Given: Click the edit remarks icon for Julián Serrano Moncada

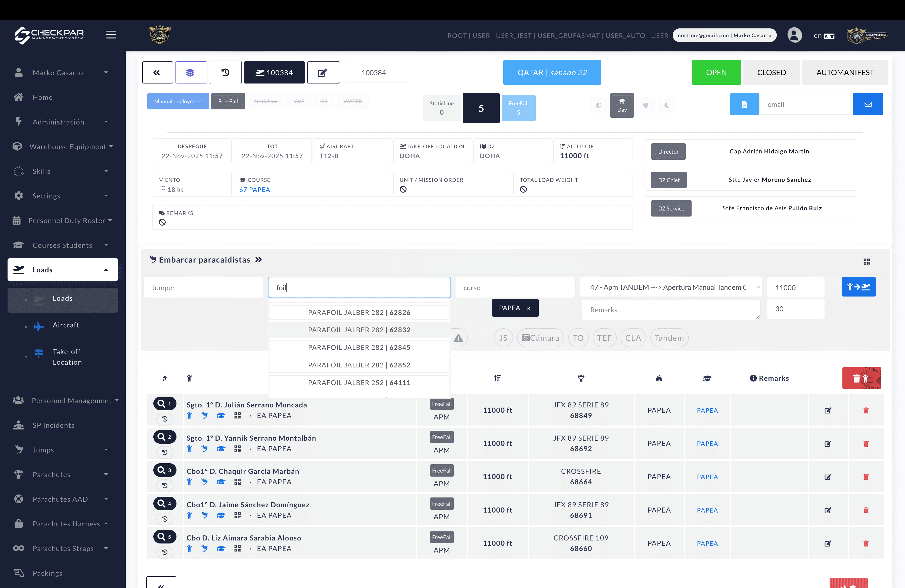Looking at the screenshot, I should click(x=828, y=410).
